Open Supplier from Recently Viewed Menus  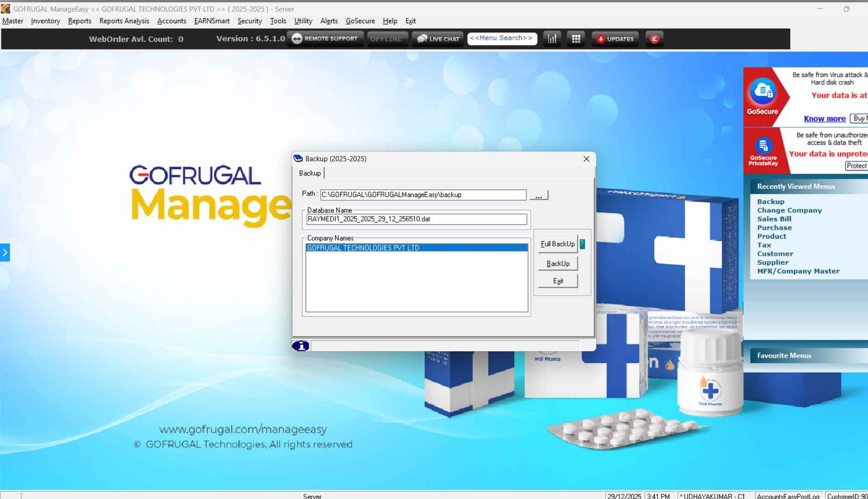pyautogui.click(x=773, y=263)
